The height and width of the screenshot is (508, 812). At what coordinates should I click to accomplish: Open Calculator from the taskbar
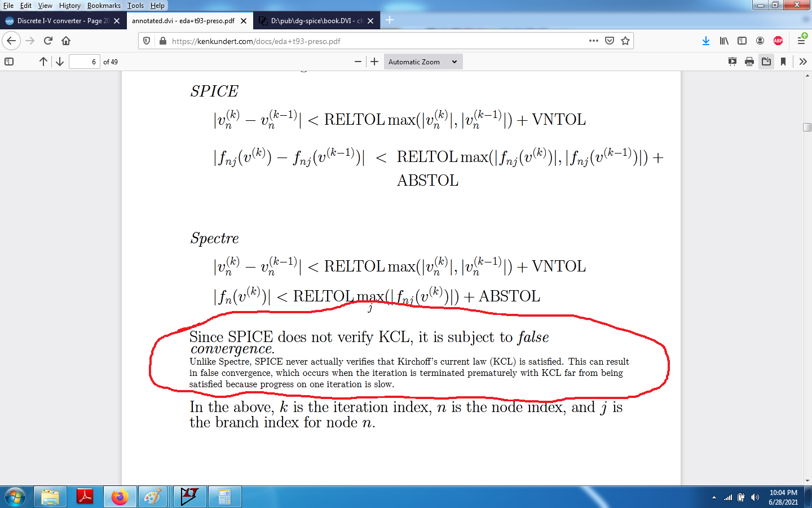pyautogui.click(x=225, y=497)
